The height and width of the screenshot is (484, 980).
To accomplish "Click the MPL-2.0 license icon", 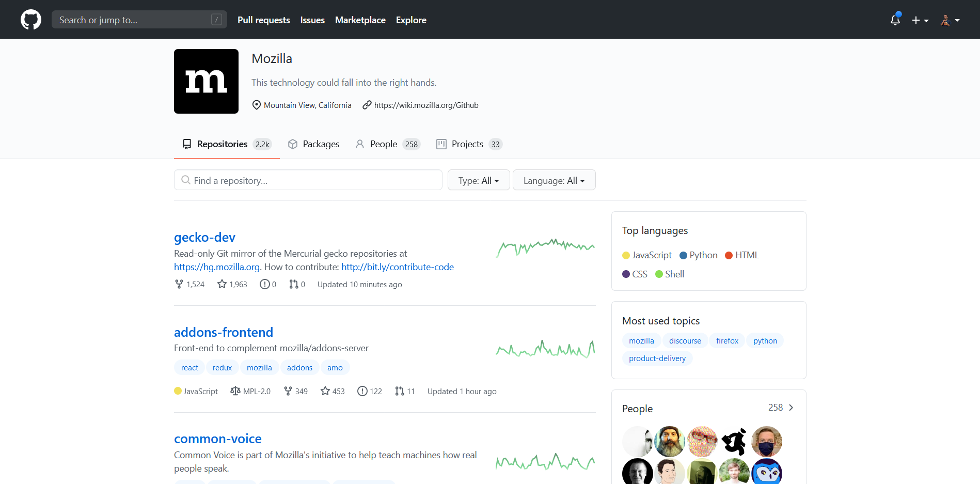I will click(235, 391).
